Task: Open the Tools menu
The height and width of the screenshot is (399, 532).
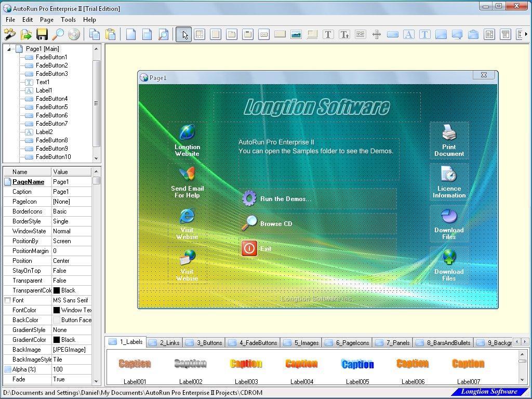Action: tap(68, 20)
